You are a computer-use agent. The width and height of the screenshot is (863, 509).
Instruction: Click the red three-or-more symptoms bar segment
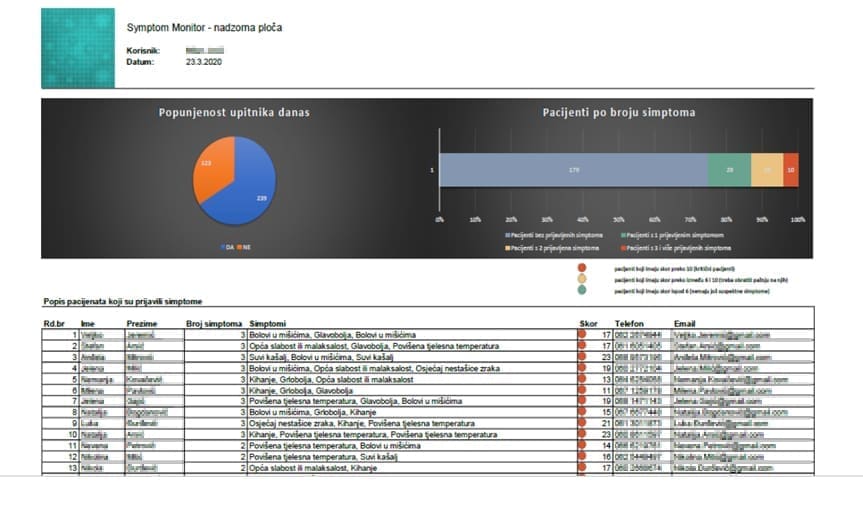pos(791,171)
